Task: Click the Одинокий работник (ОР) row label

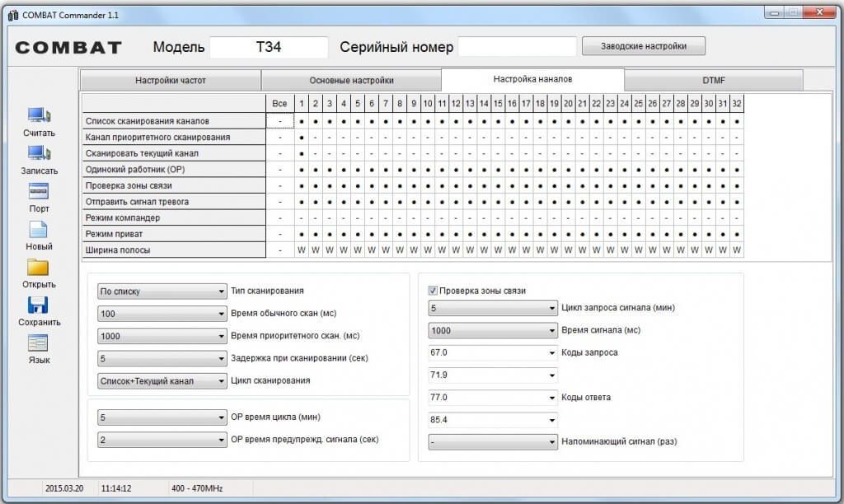Action: 174,170
